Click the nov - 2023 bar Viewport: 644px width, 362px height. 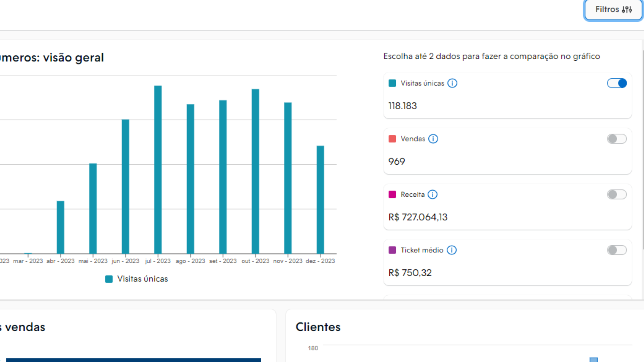click(288, 178)
